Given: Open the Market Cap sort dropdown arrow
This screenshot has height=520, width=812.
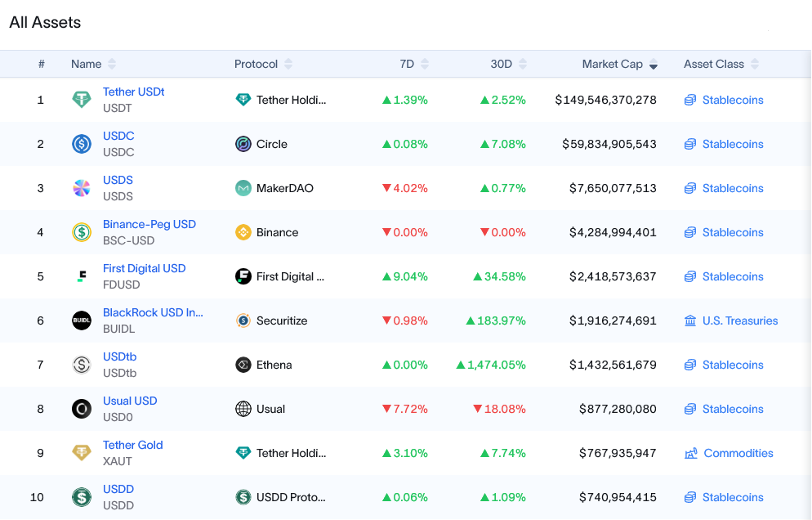Looking at the screenshot, I should click(654, 64).
